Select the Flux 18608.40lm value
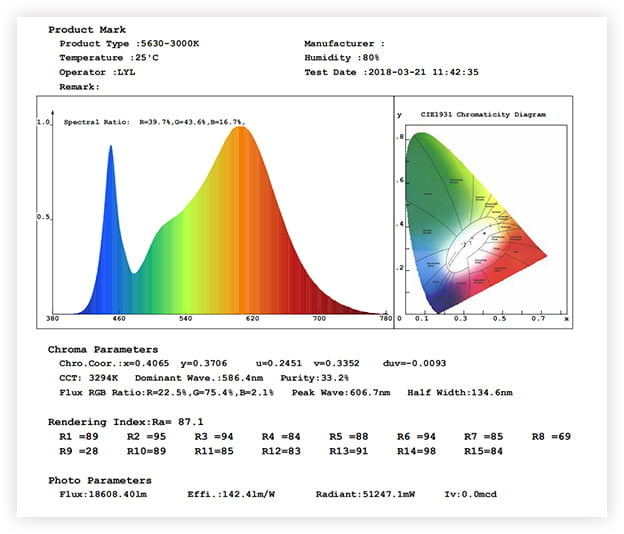 pos(106,494)
